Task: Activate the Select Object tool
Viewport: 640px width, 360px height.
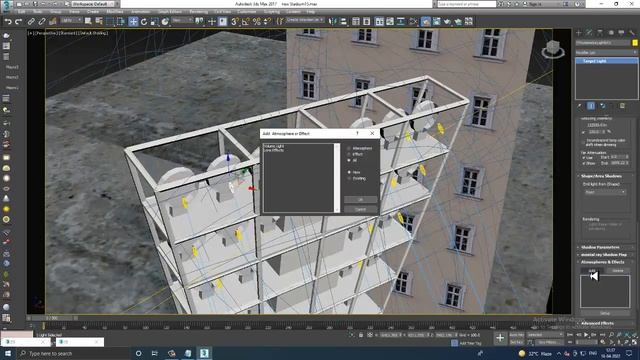Action: coord(88,21)
